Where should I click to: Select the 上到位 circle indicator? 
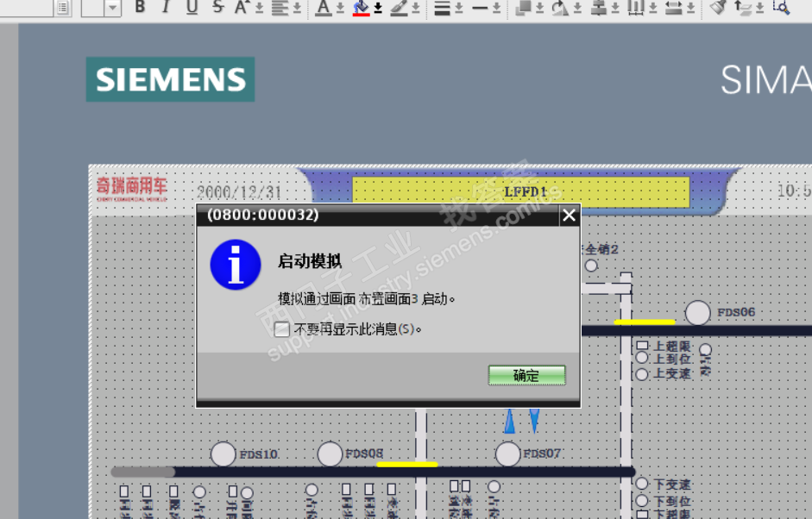[642, 358]
